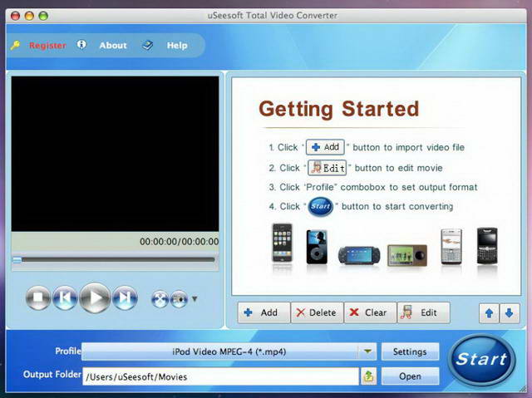The width and height of the screenshot is (532, 398).
Task: Move item down with arrow button
Action: coord(510,313)
